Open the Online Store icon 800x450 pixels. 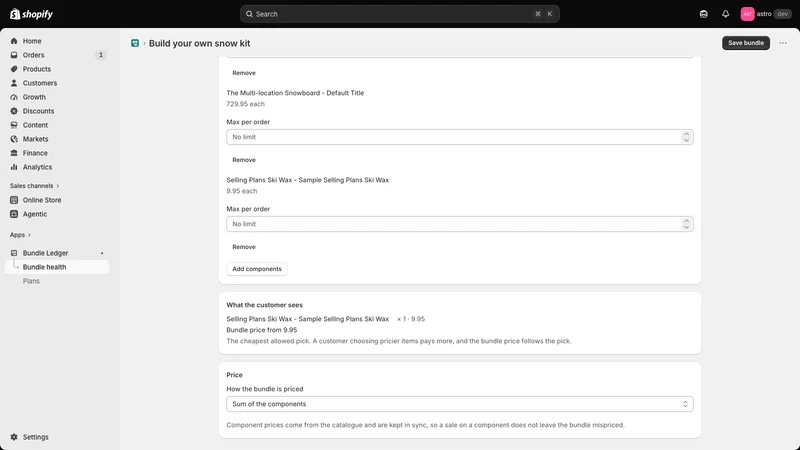point(14,200)
